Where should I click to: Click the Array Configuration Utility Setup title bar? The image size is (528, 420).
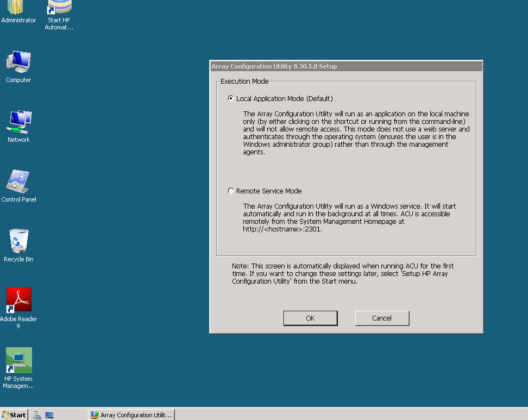pos(346,66)
